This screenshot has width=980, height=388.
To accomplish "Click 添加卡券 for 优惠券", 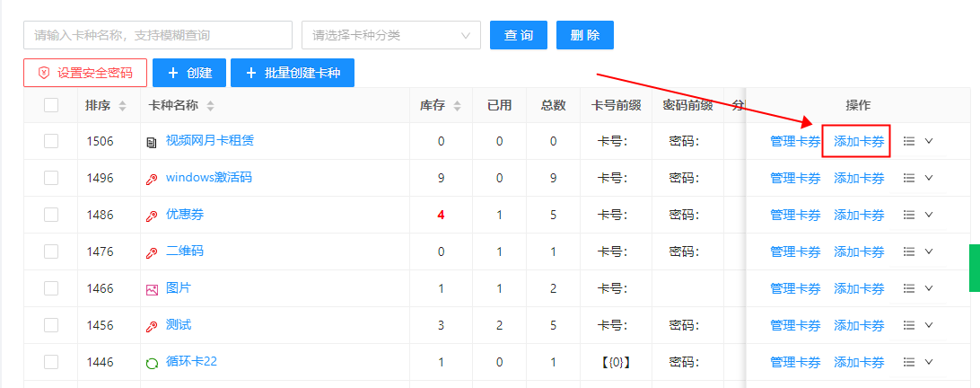I will [860, 215].
